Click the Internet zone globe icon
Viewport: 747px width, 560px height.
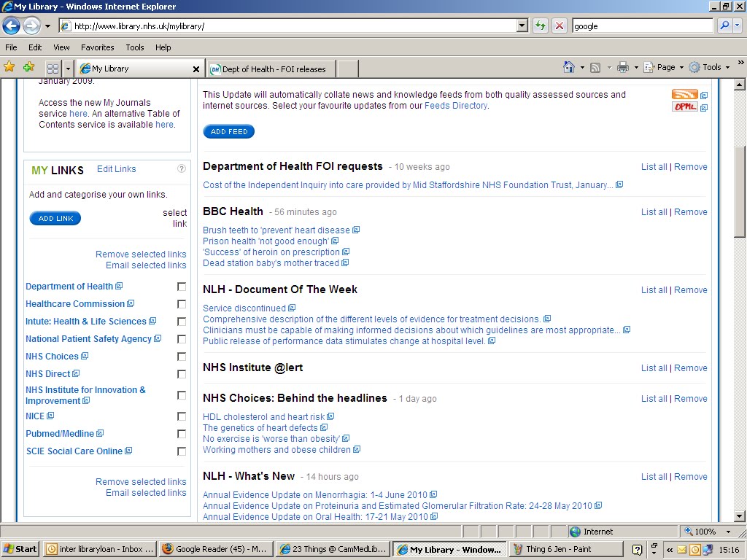(575, 532)
